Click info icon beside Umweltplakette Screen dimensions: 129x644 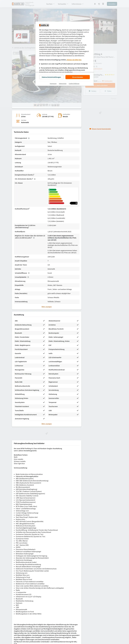pos(28,277)
